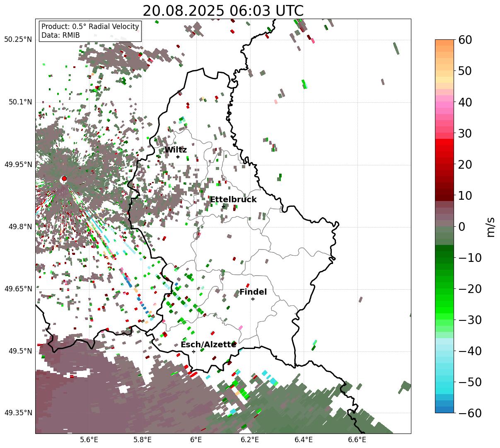The width and height of the screenshot is (500, 448).
Task: Click the plot title 20.08.2025 06:03 UTC
Action: (223, 11)
